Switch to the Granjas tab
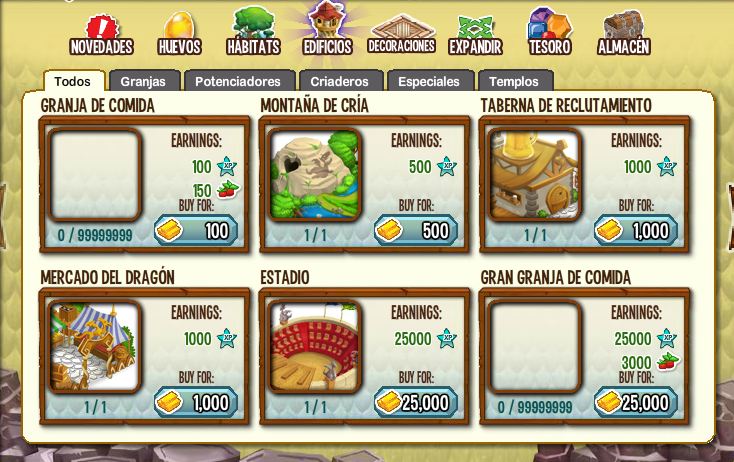Viewport: 734px width, 462px height. (x=143, y=81)
